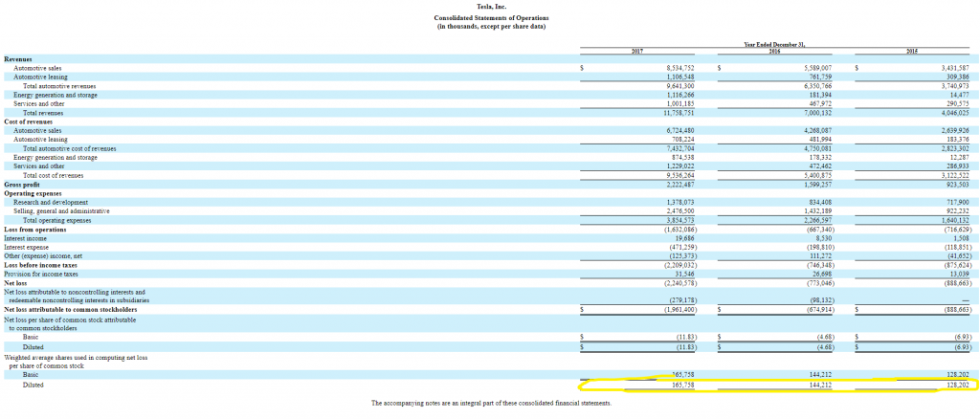Select "Other (expense) income, net" row label
Image resolution: width=980 pixels, height=419 pixels.
(43, 256)
